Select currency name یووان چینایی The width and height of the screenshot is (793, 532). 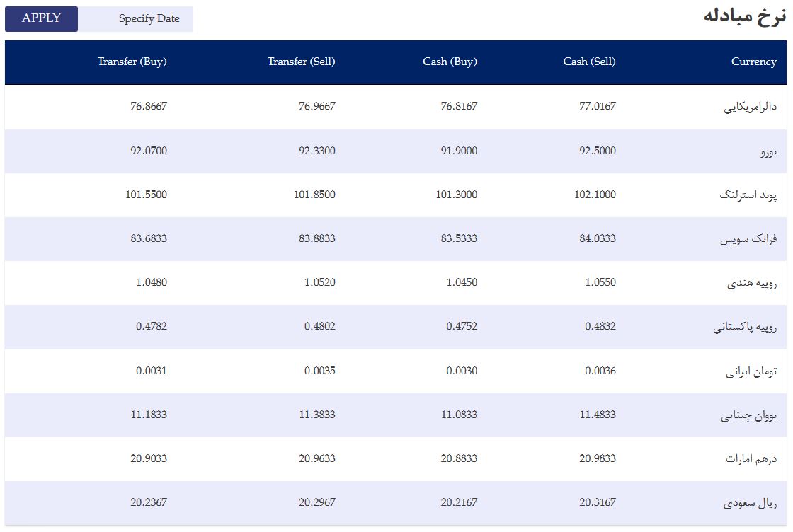[749, 415]
